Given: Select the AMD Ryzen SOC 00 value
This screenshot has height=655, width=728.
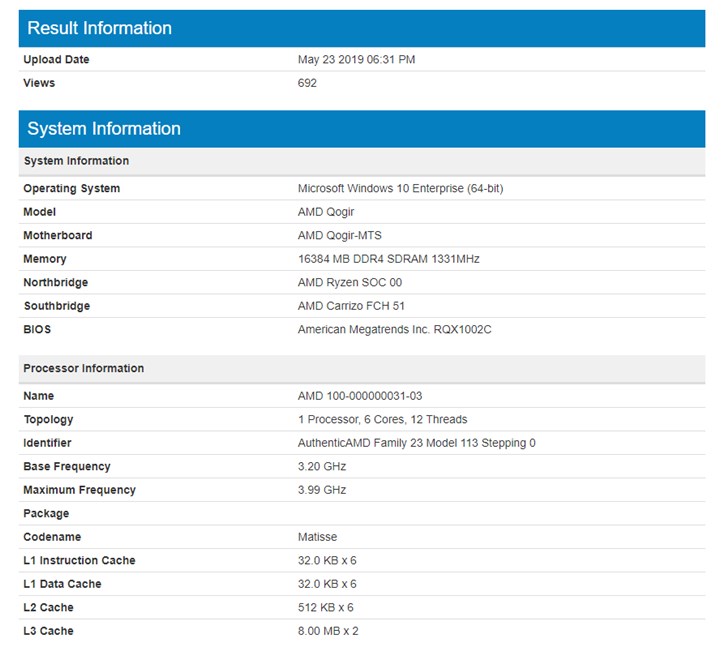Looking at the screenshot, I should pos(350,282).
